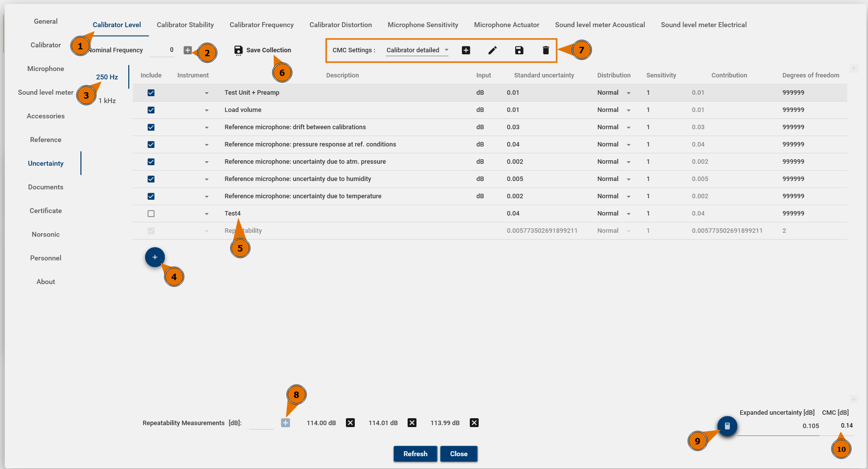Click the Save Collection floppy icon

[238, 50]
